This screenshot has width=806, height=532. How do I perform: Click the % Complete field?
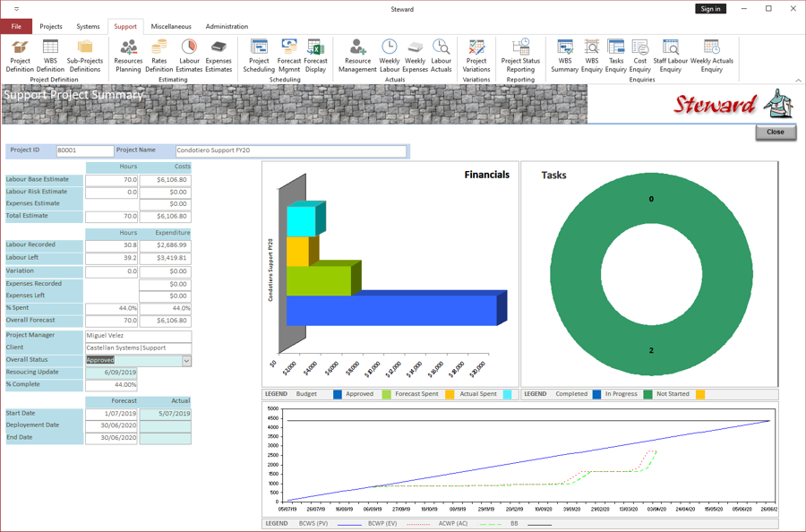[111, 385]
